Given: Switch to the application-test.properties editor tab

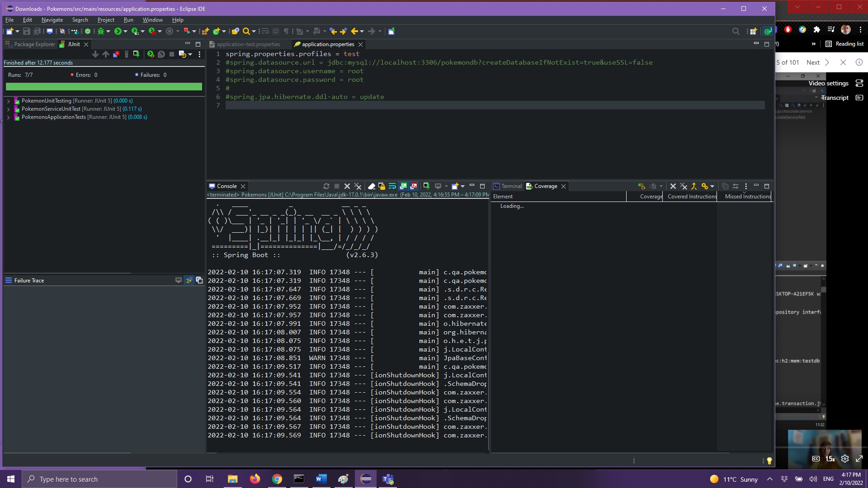Looking at the screenshot, I should [x=248, y=44].
